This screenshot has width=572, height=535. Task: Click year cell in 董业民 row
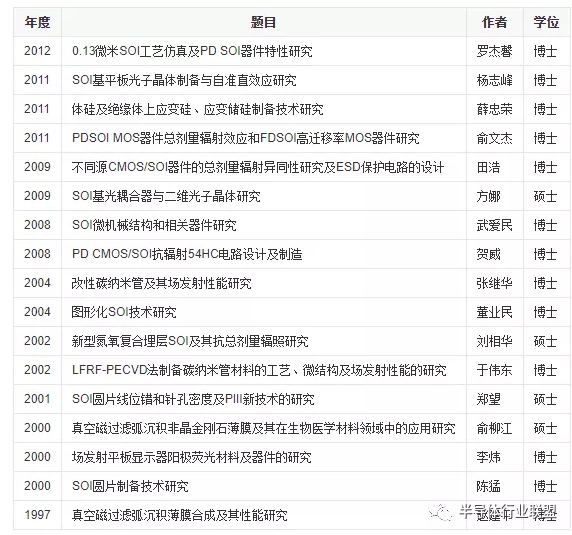click(37, 311)
